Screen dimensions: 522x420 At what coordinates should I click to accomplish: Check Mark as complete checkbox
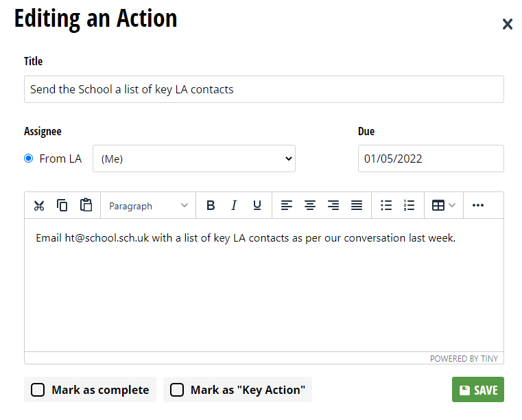click(38, 390)
